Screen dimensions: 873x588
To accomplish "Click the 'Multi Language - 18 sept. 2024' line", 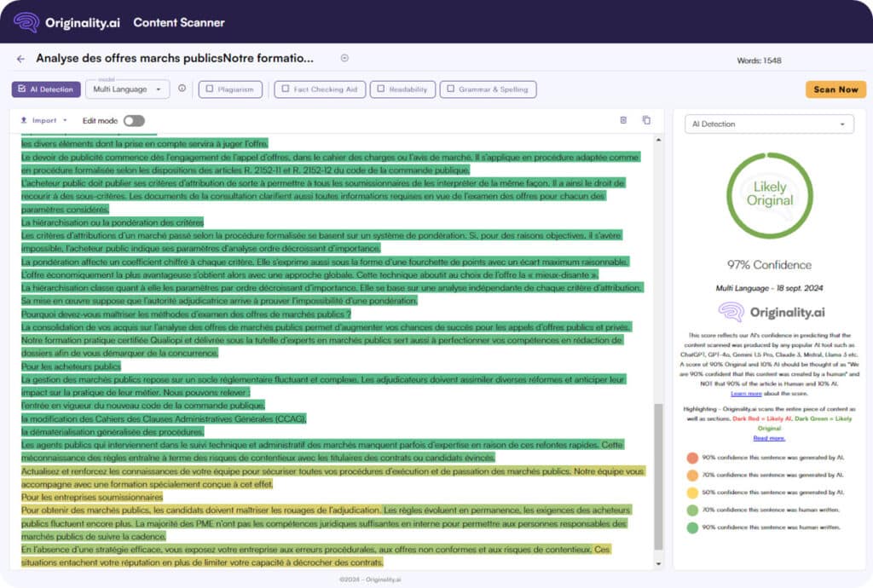I will 769,288.
